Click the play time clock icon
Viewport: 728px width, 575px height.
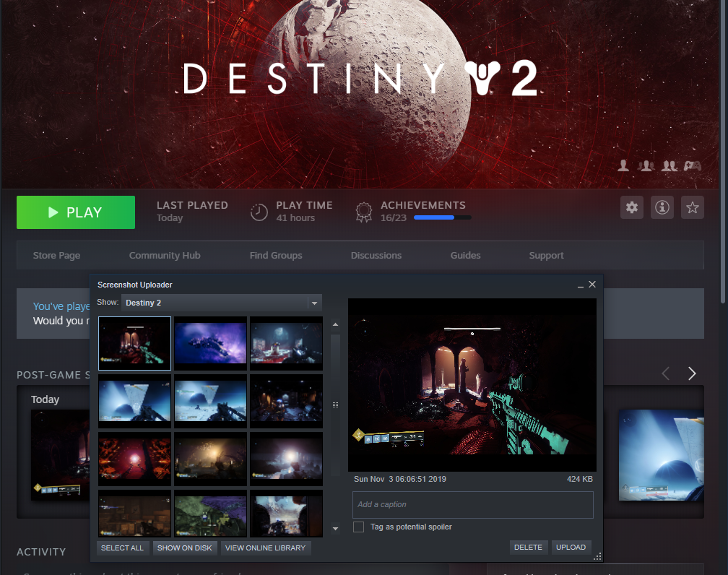click(259, 212)
